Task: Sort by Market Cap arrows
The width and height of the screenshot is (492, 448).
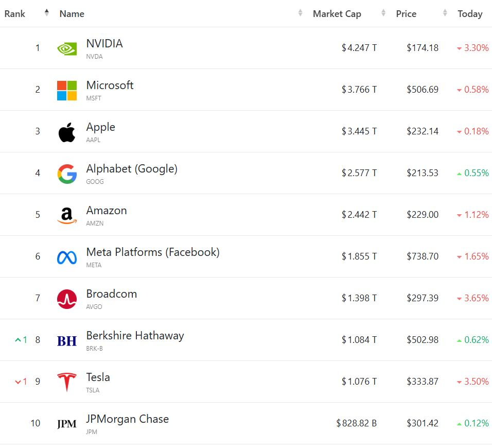Action: (383, 12)
